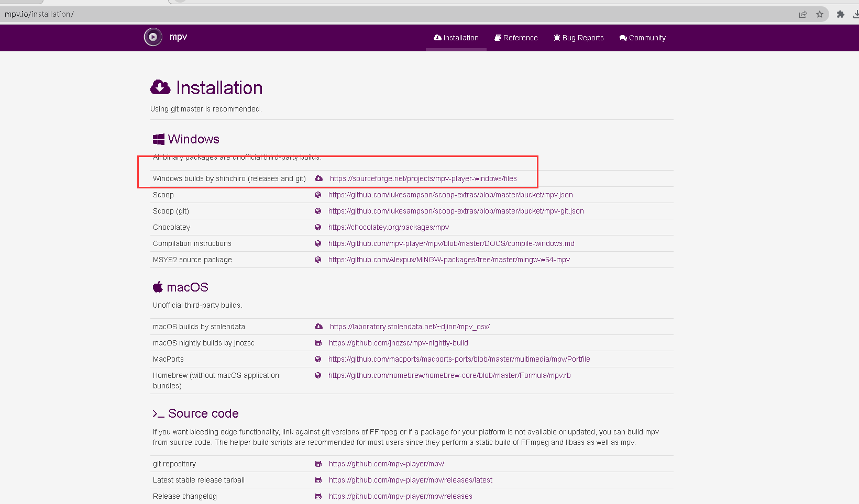This screenshot has height=504, width=859.
Task: Open homebrew-core Formula mpv.rb link
Action: [x=449, y=375]
